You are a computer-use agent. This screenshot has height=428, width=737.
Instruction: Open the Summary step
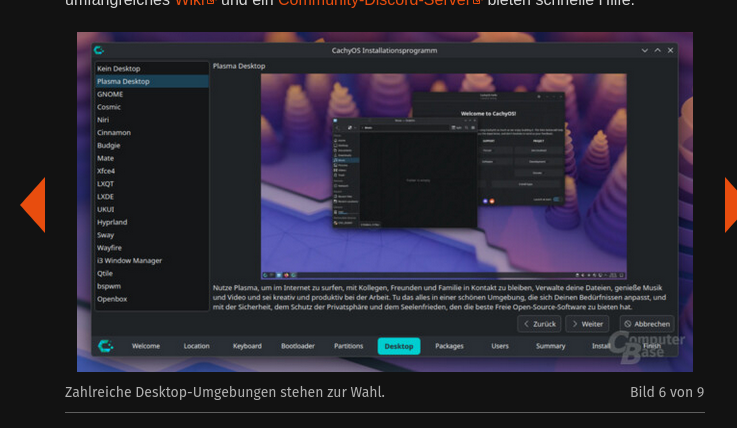click(551, 346)
